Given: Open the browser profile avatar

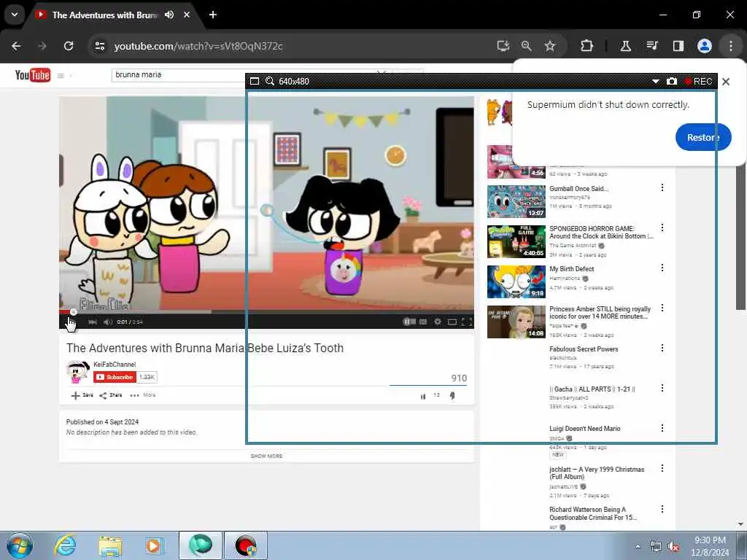Looking at the screenshot, I should point(705,46).
